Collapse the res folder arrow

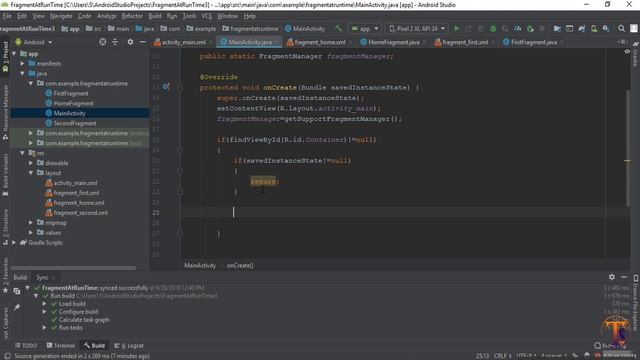(22, 153)
